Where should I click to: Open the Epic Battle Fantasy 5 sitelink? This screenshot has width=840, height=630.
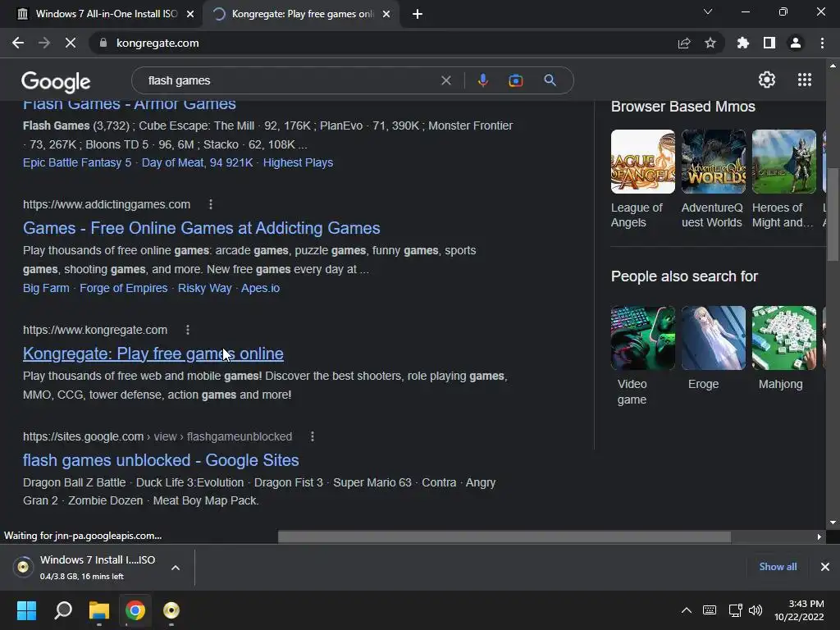point(77,162)
